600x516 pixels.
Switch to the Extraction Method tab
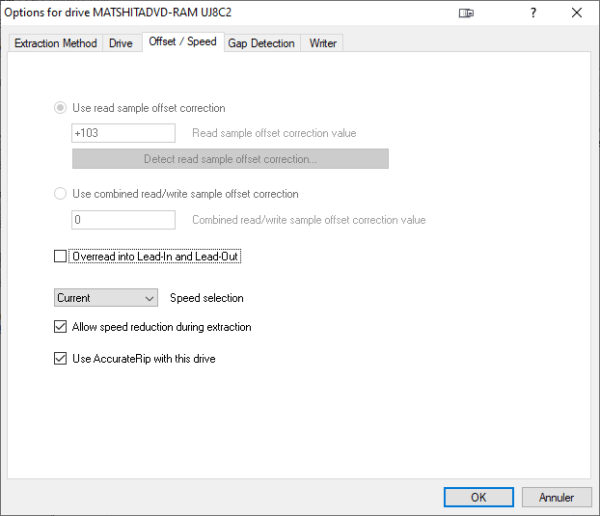(x=55, y=43)
